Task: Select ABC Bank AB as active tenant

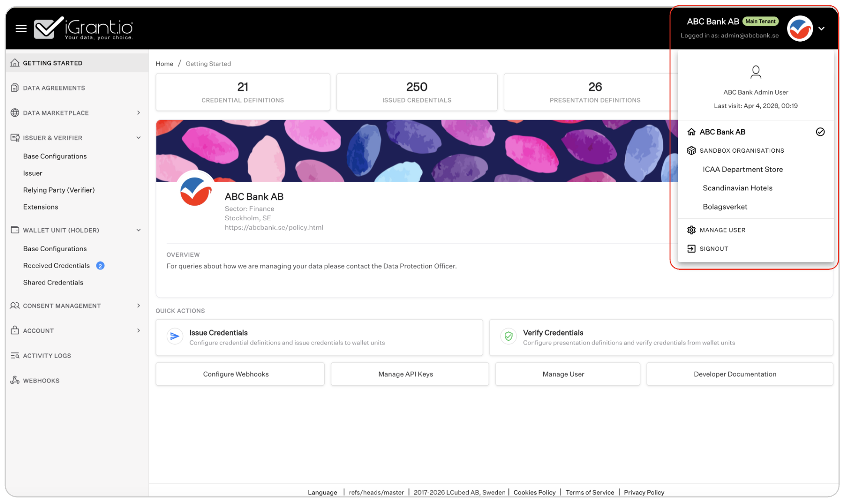Action: click(x=722, y=132)
